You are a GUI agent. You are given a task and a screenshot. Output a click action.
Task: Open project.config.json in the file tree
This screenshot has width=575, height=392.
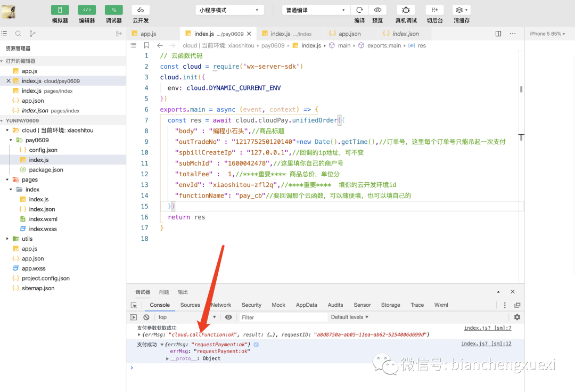[45, 279]
